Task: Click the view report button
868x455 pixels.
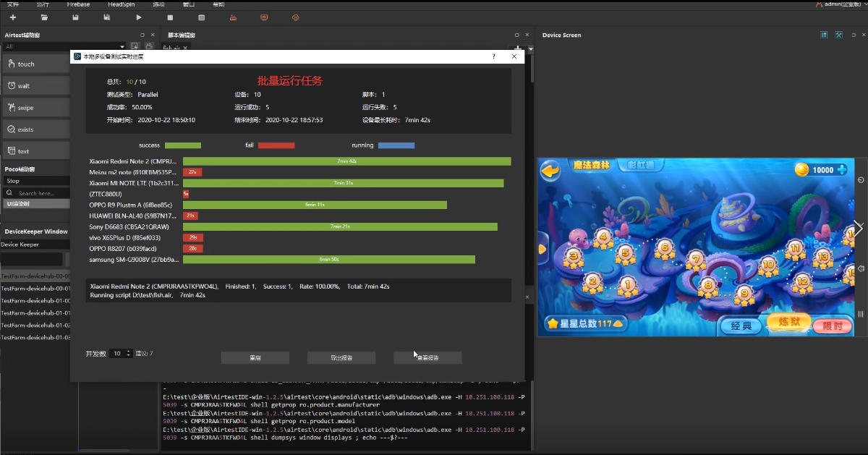Action: [427, 357]
